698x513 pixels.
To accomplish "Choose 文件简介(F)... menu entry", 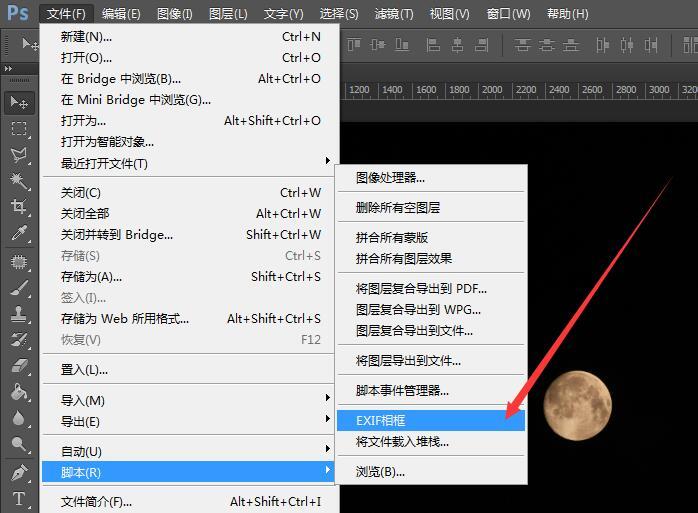I will click(188, 502).
